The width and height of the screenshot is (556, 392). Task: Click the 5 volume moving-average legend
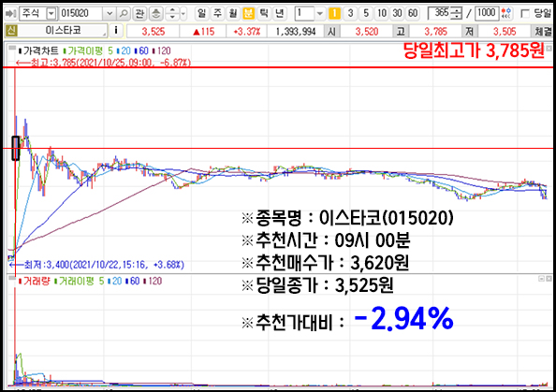click(x=101, y=281)
